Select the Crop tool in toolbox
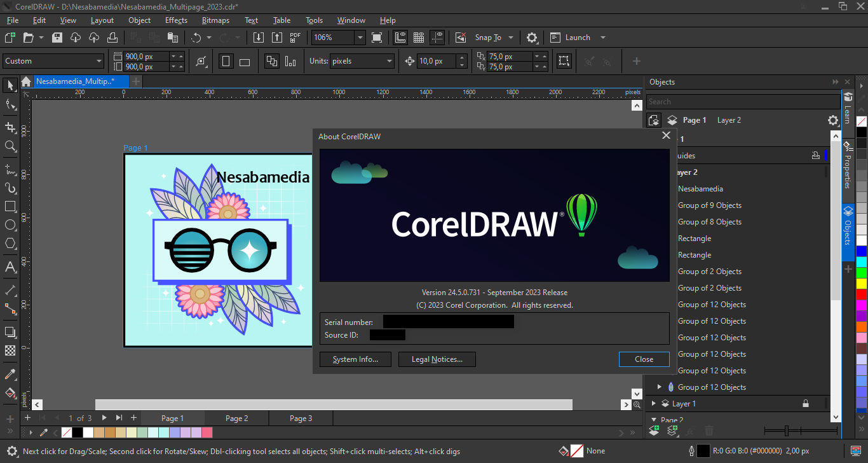 (x=10, y=127)
